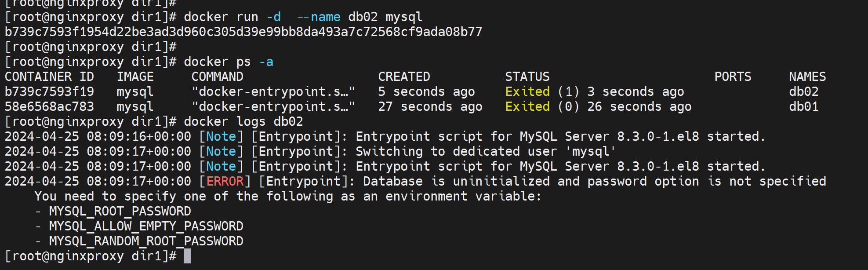Click the PORTS column header

point(733,77)
